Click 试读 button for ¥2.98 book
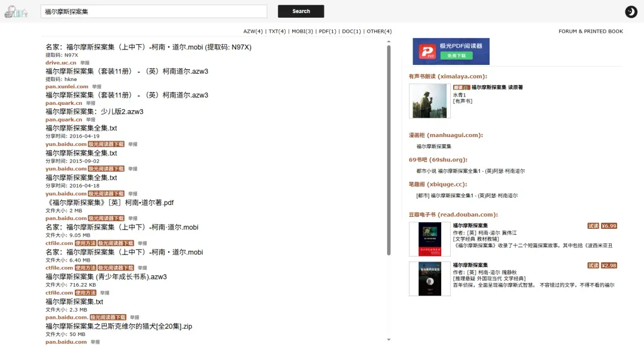The height and width of the screenshot is (351, 644). point(593,266)
